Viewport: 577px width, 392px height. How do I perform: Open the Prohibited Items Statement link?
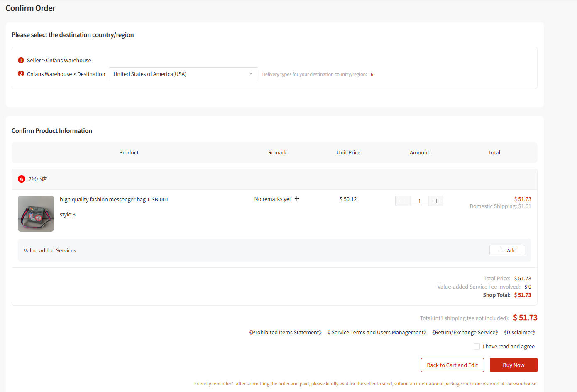tap(286, 332)
